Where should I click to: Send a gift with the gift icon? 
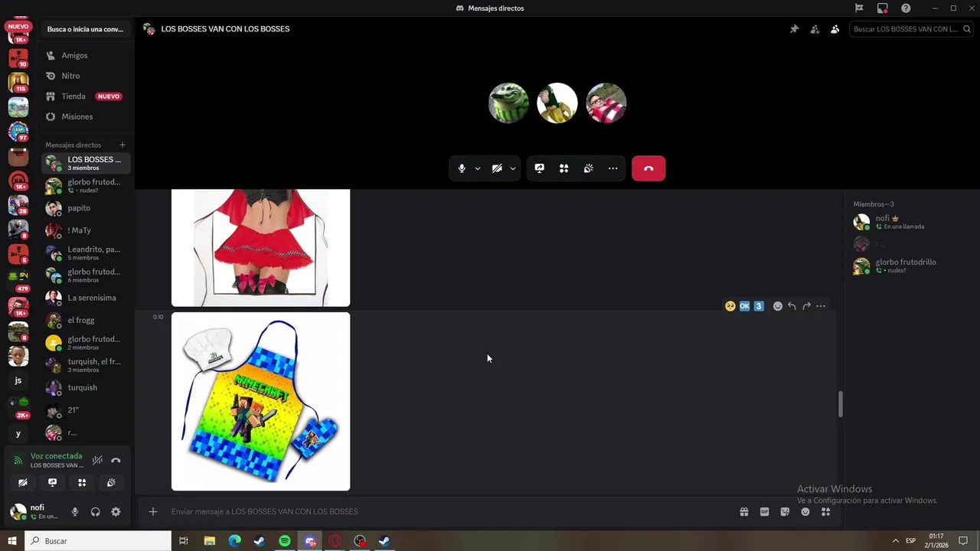[743, 512]
